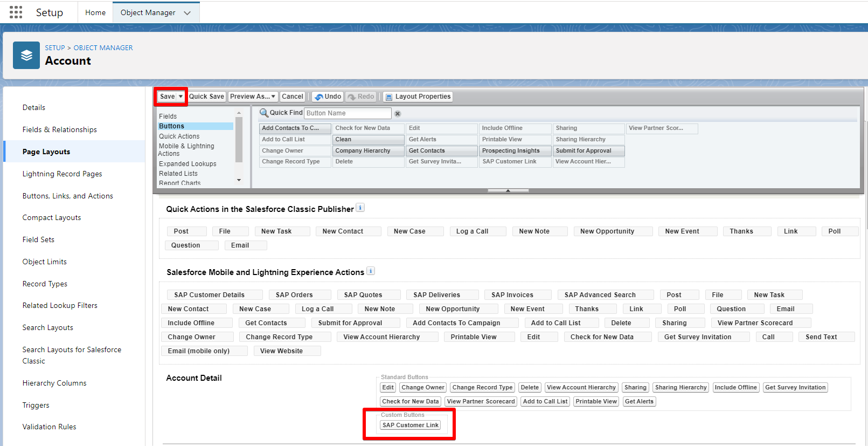Click Get Contacts palette item
This screenshot has height=446, width=868.
click(x=442, y=151)
